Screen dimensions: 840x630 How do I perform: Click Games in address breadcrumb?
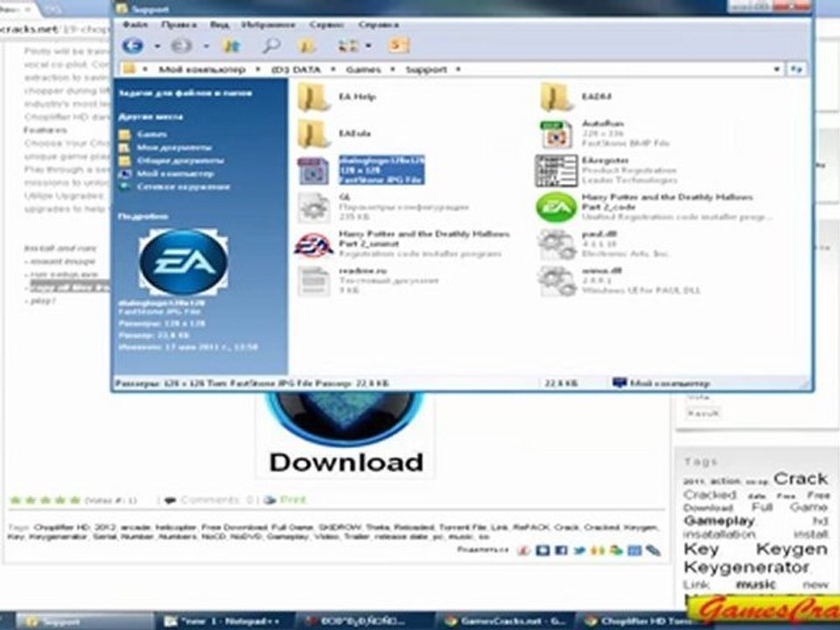point(363,70)
